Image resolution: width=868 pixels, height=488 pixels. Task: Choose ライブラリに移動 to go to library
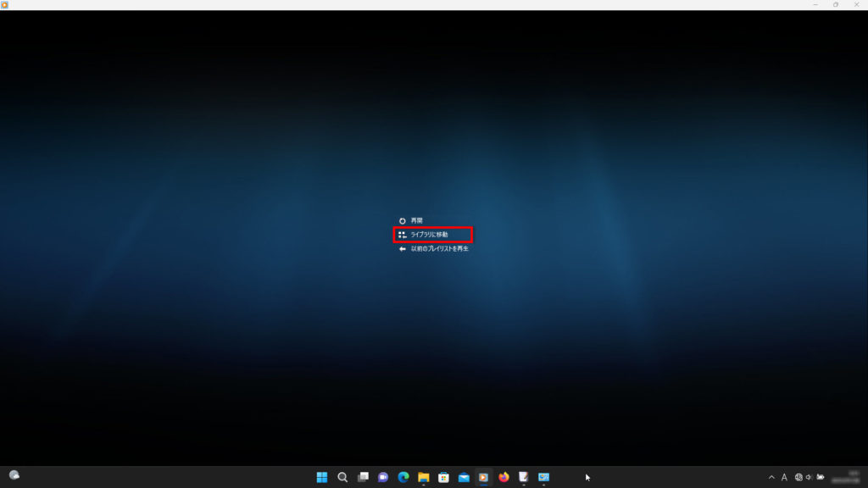(429, 234)
